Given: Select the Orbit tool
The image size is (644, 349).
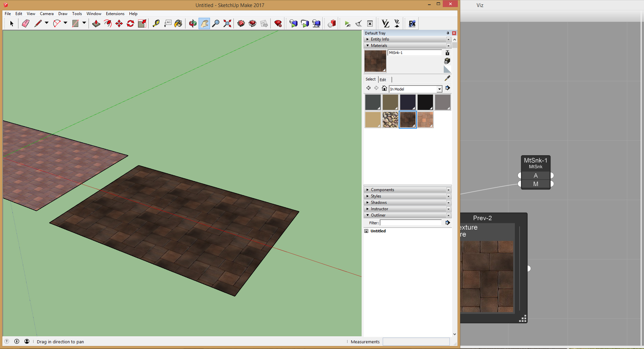Looking at the screenshot, I should point(193,23).
